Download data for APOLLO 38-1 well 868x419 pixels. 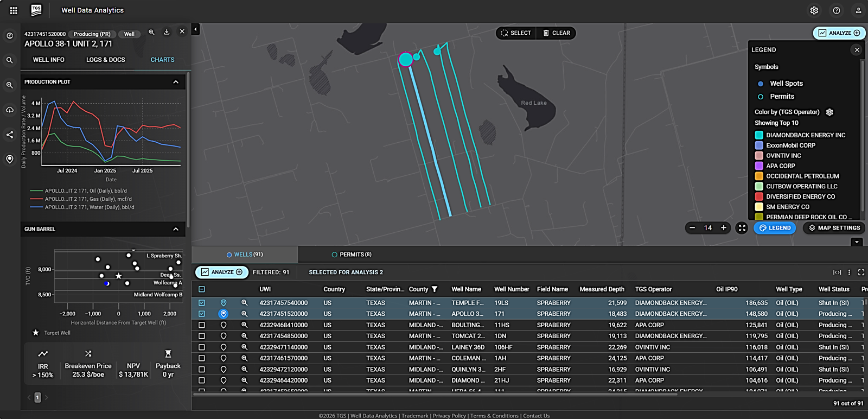click(x=167, y=33)
